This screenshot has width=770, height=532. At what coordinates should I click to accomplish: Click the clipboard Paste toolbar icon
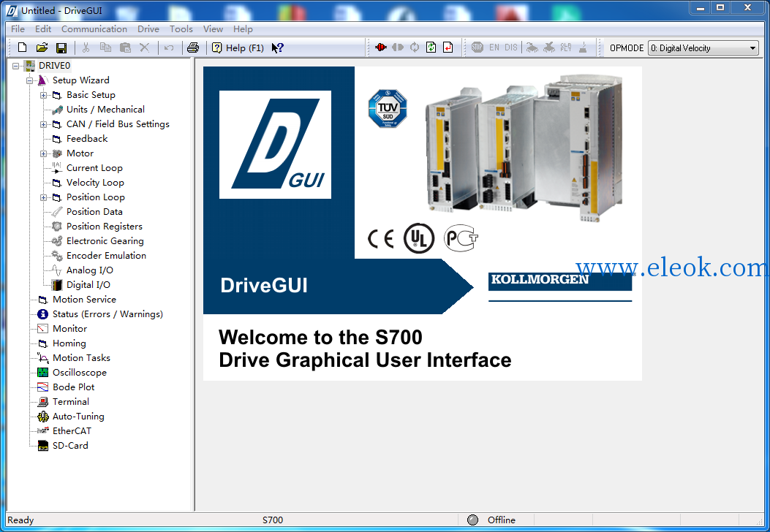(x=125, y=47)
